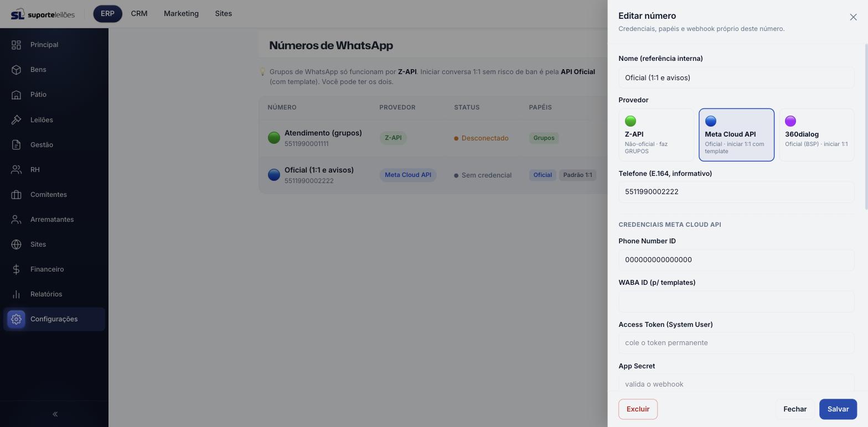Click the RH people icon
Image resolution: width=868 pixels, height=427 pixels.
pyautogui.click(x=16, y=170)
